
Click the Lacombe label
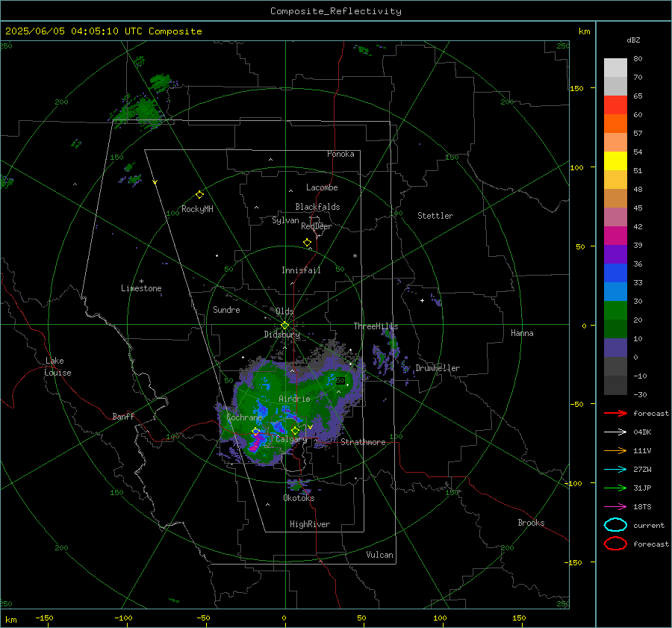pyautogui.click(x=322, y=187)
